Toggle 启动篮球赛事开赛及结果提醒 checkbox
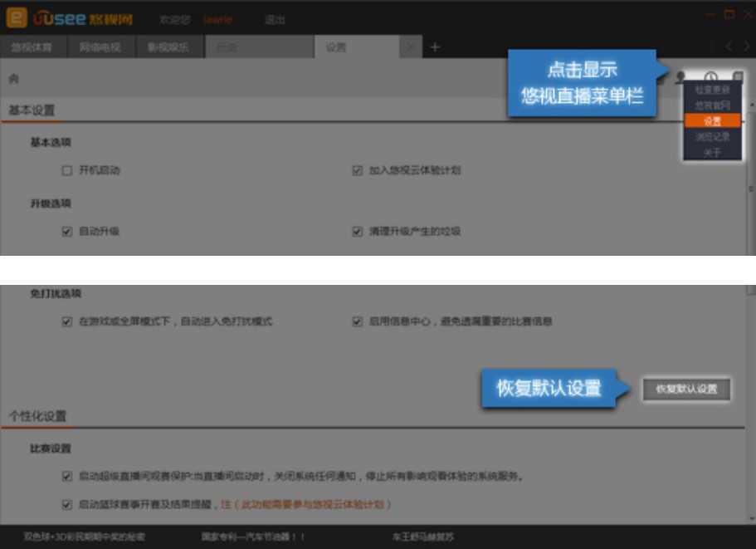756x549 pixels. point(67,505)
